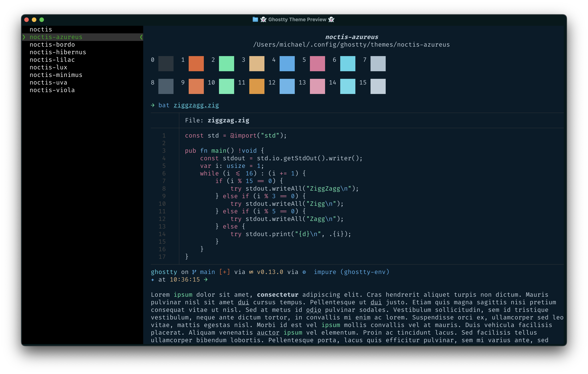The image size is (588, 374).
Task: Click color swatch 8 (slate gray)
Action: (166, 86)
